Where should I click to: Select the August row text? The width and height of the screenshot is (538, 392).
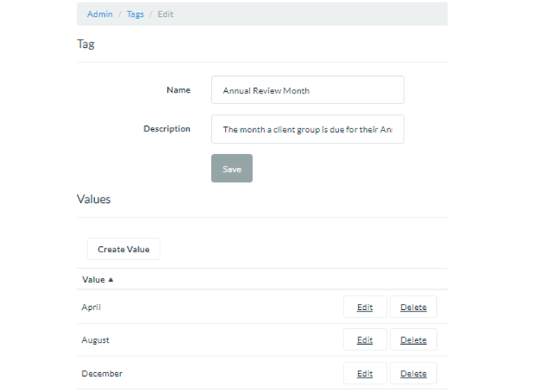(94, 340)
